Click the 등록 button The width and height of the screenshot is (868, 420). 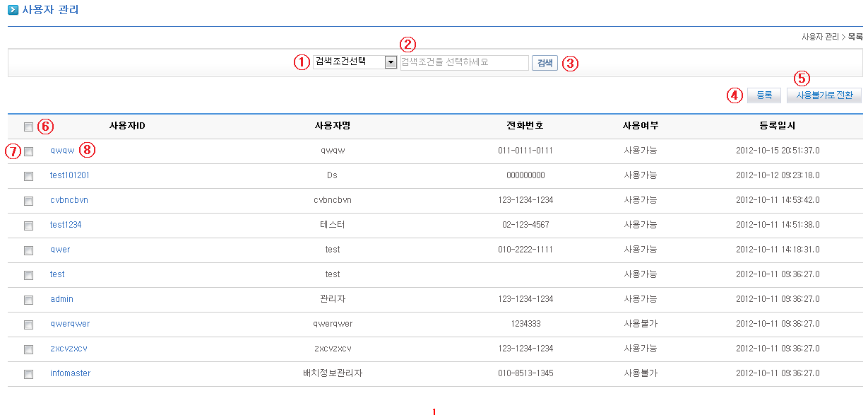click(x=763, y=95)
